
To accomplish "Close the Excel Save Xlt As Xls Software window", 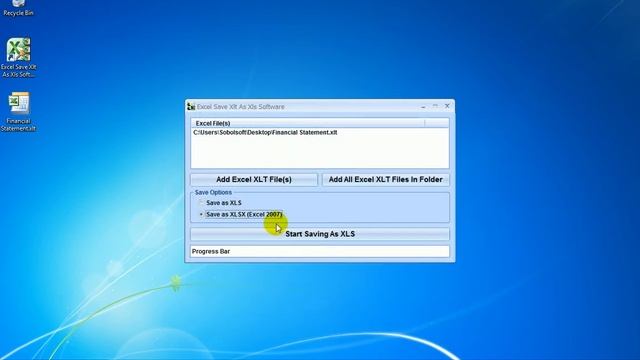I will click(447, 106).
